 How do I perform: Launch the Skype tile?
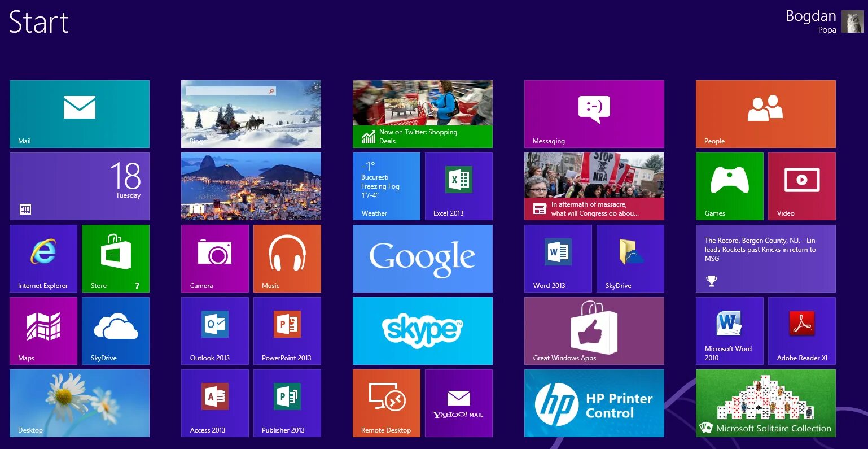[423, 331]
